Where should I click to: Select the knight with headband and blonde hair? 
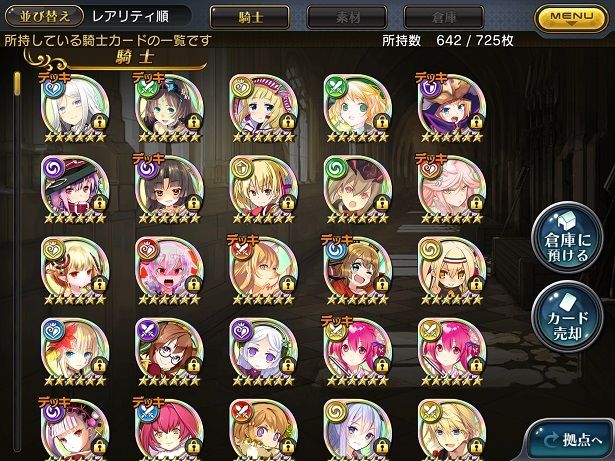click(x=451, y=270)
